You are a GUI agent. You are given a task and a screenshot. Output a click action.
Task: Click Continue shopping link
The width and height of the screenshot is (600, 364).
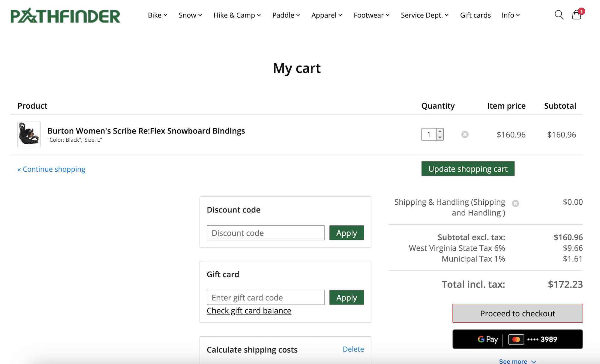coord(51,169)
